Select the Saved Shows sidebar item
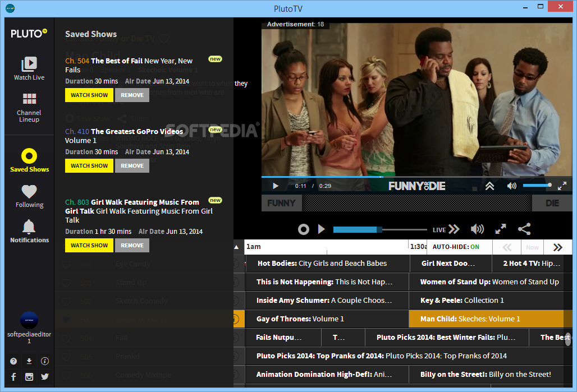 29,160
